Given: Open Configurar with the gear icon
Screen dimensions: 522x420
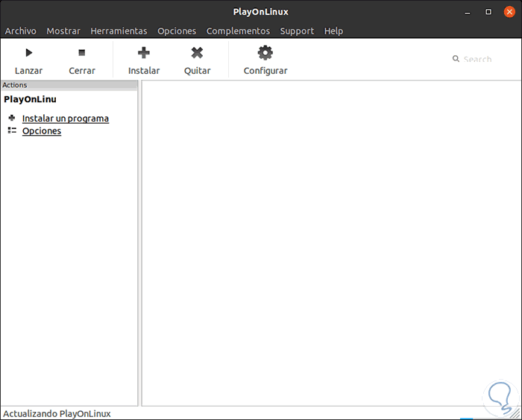Looking at the screenshot, I should tap(265, 53).
